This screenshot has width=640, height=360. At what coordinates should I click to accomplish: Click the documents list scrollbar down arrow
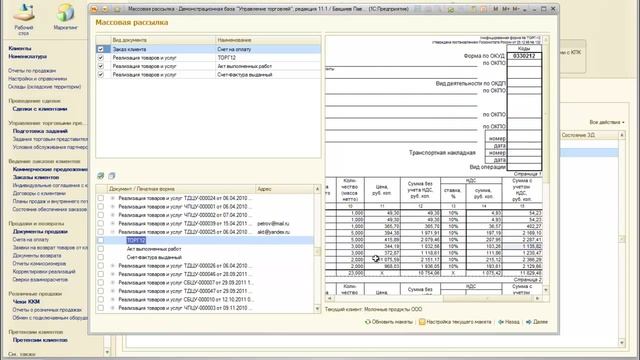317,309
